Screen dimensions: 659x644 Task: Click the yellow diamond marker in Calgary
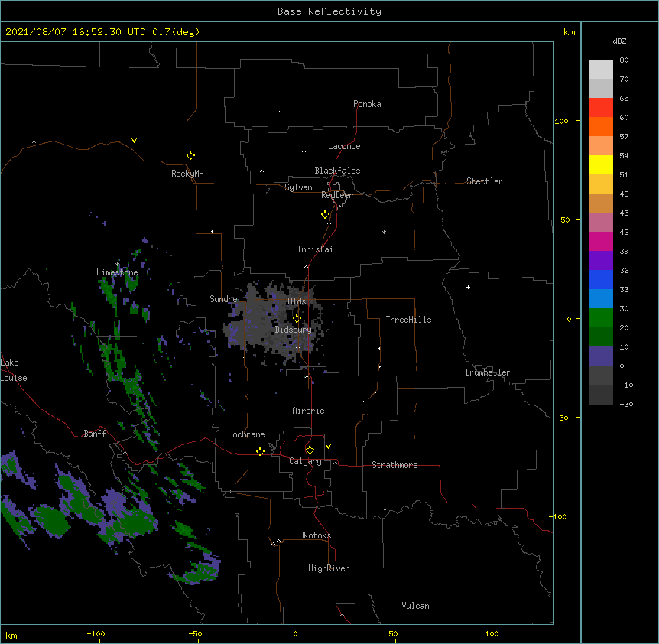coord(310,450)
